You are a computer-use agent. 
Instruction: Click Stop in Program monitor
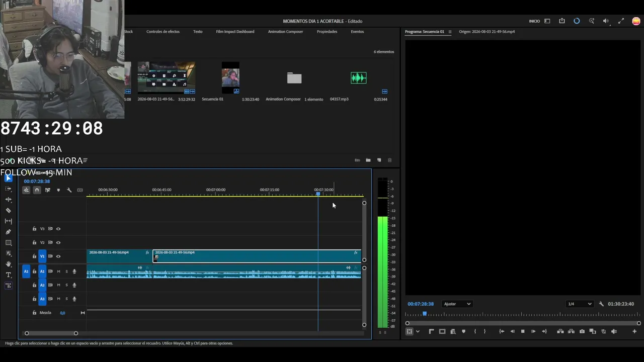[x=523, y=331]
